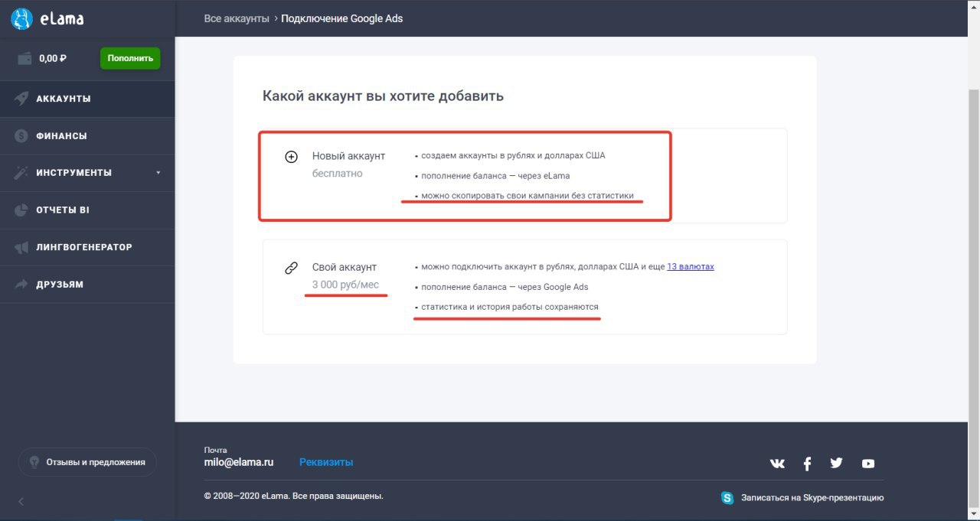Click the Skype icon in the footer
Viewport: 980px width, 521px height.
coord(727,498)
